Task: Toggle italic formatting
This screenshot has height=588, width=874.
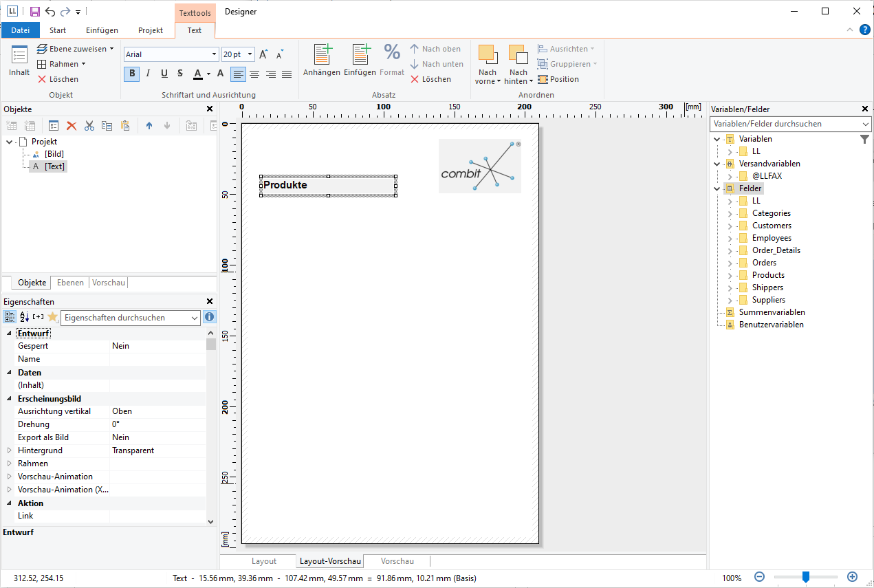Action: click(148, 74)
